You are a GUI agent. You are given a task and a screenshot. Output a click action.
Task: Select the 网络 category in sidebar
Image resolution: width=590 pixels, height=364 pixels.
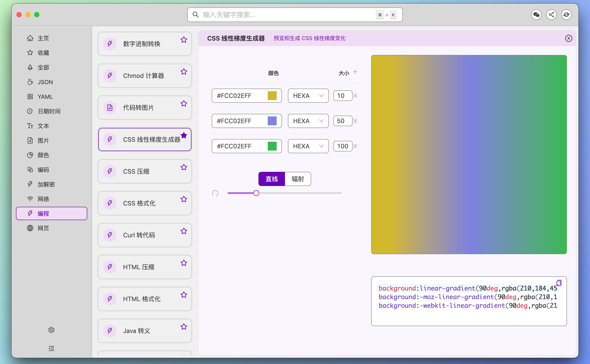[44, 199]
